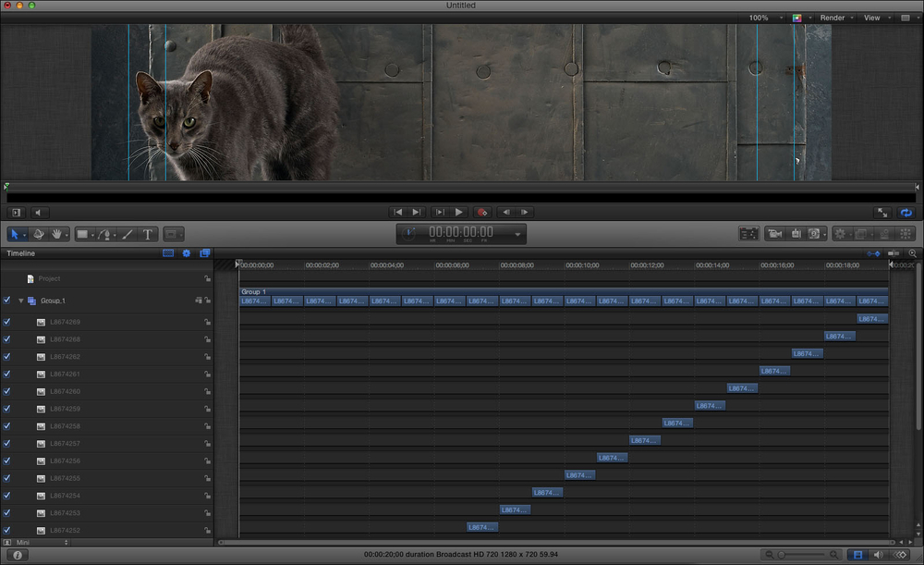Viewport: 924px width, 565px height.
Task: Uncheck the Group_1 visibility checkbox
Action: [x=7, y=301]
